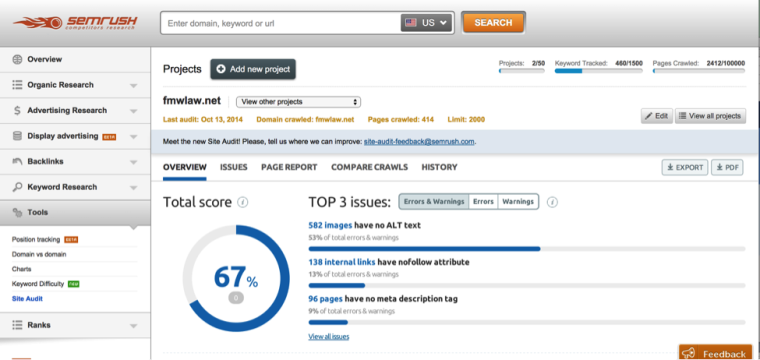Click the 67% total score donut chart
Image resolution: width=760 pixels, height=360 pixels.
236,279
